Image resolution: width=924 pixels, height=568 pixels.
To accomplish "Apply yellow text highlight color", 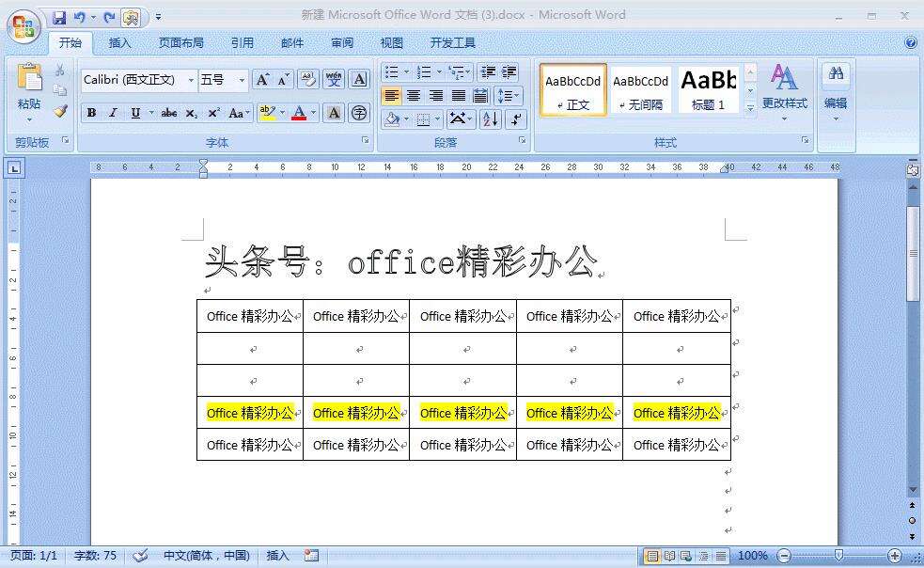I will point(268,113).
